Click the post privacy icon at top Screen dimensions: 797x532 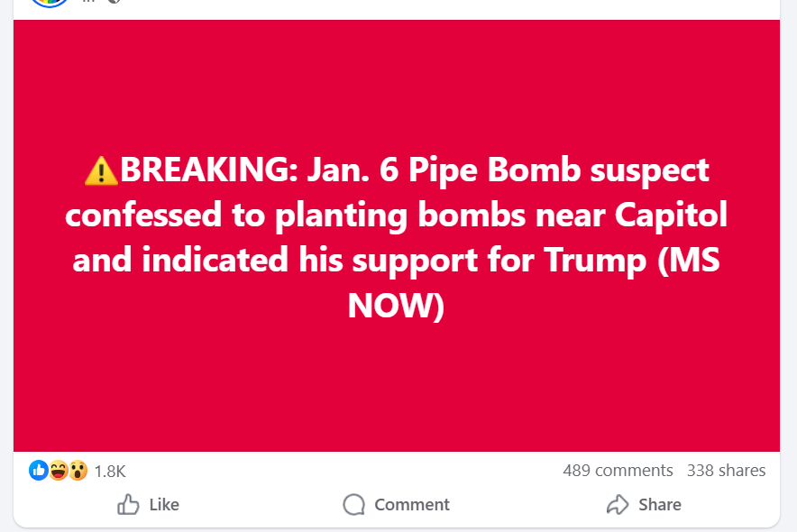[114, 2]
